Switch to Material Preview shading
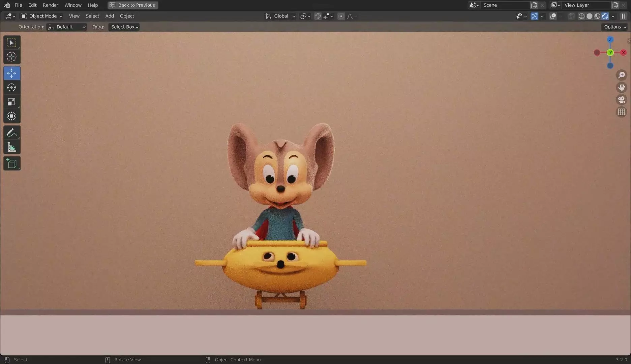The height and width of the screenshot is (364, 631). 597,16
